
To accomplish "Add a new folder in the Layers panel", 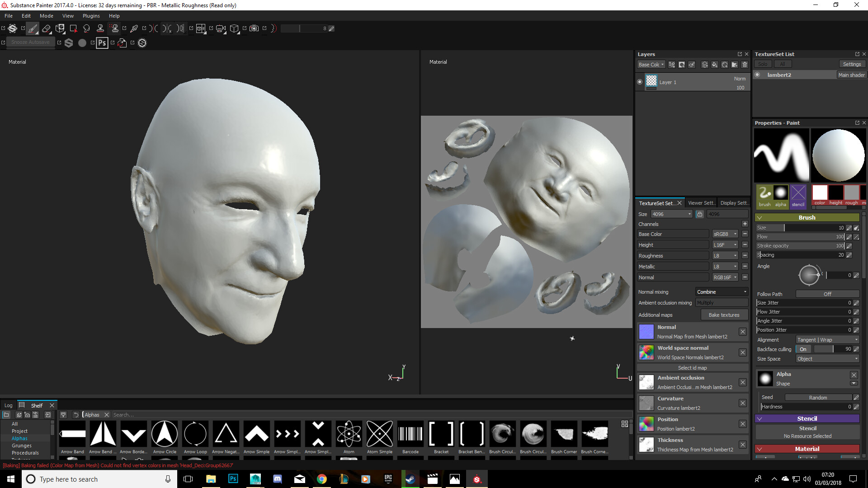I will click(x=735, y=65).
